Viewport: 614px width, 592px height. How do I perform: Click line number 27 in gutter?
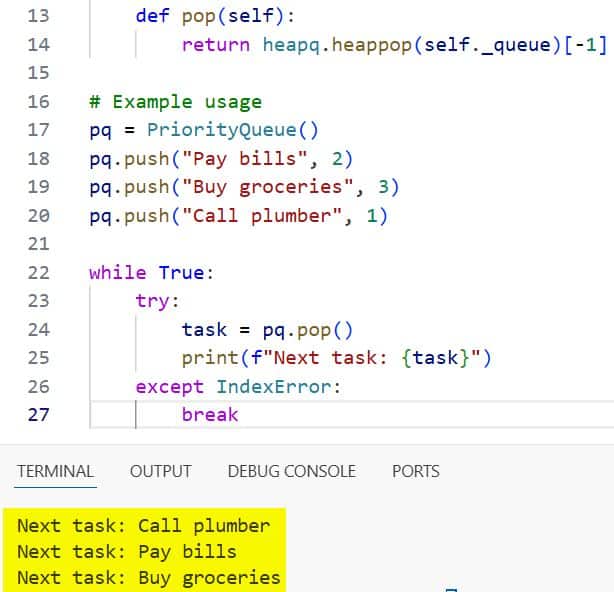(38, 415)
